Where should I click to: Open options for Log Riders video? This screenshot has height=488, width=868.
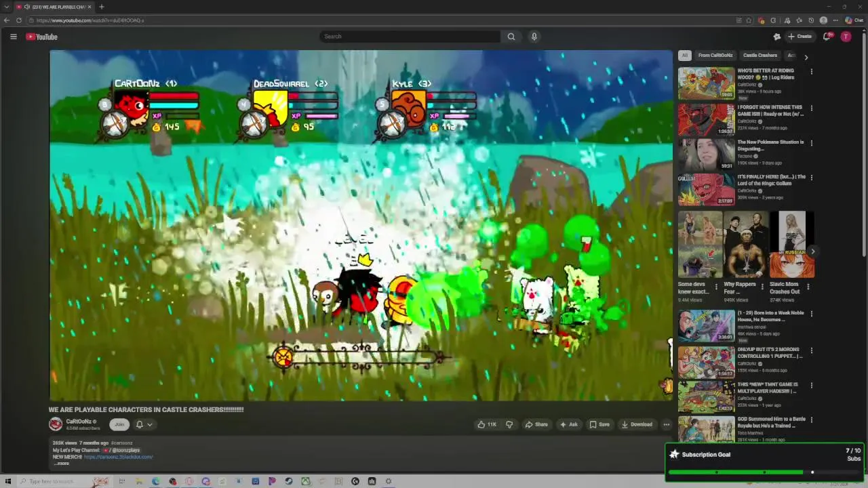point(811,71)
